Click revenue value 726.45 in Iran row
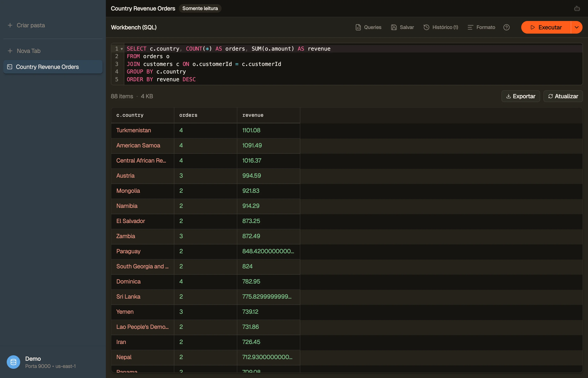 (x=251, y=342)
